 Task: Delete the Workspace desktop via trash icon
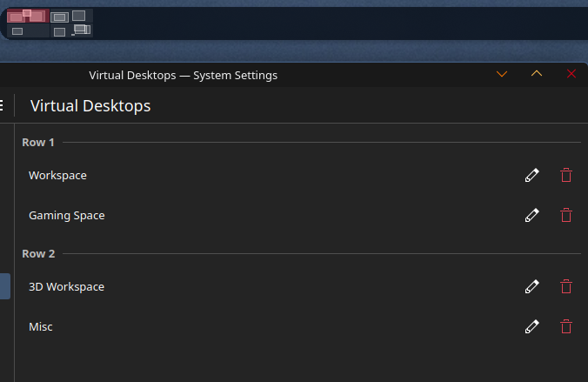click(566, 175)
